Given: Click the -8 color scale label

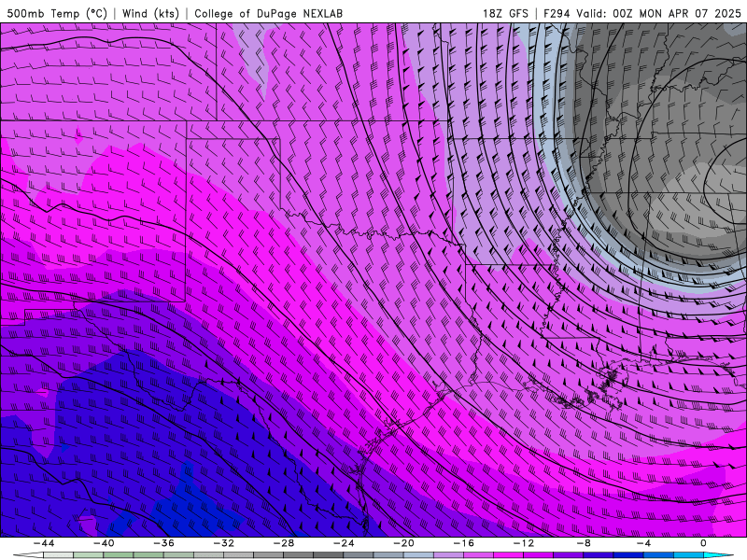Looking at the screenshot, I should [x=585, y=543].
